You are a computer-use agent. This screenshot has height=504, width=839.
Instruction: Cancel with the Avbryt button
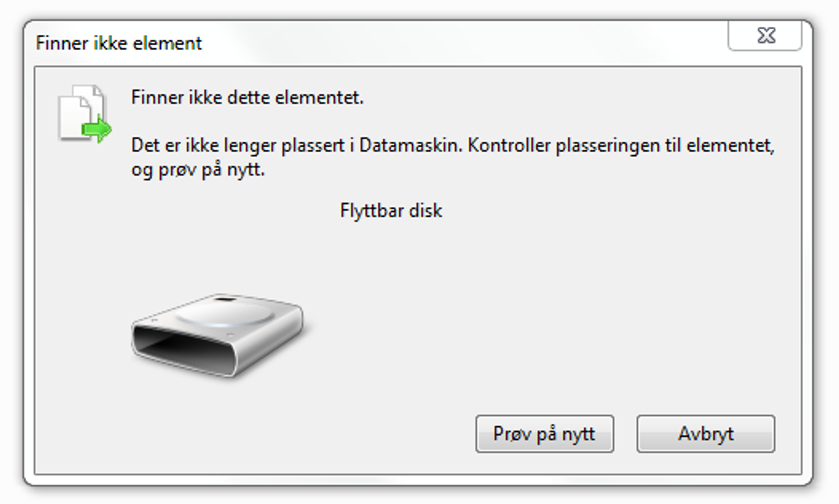click(x=706, y=434)
